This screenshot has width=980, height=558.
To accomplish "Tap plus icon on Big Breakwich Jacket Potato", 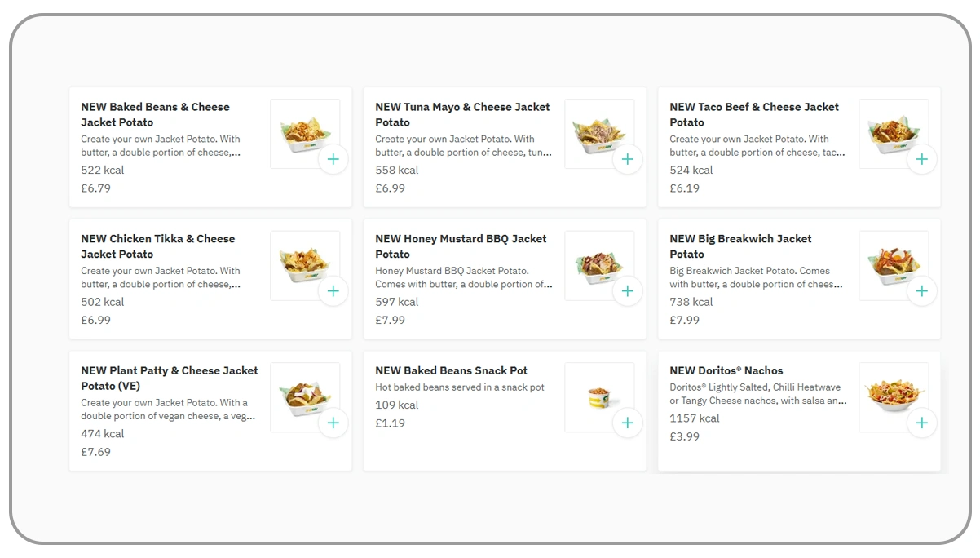I will pyautogui.click(x=921, y=291).
